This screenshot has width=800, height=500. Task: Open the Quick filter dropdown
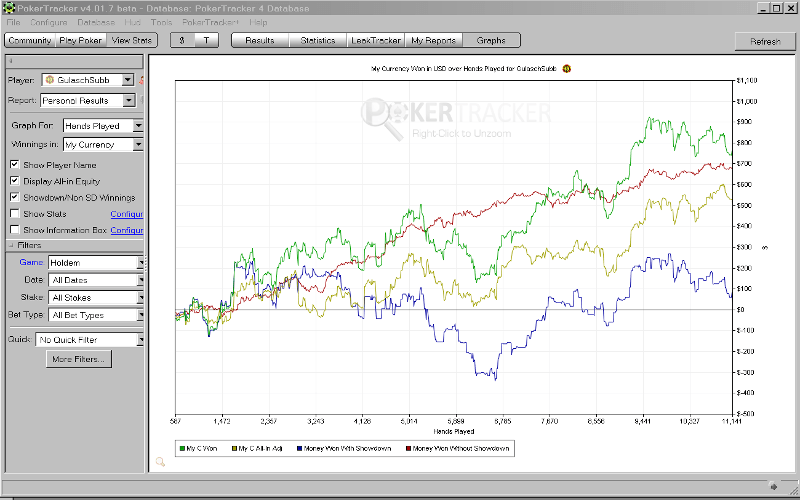click(140, 340)
